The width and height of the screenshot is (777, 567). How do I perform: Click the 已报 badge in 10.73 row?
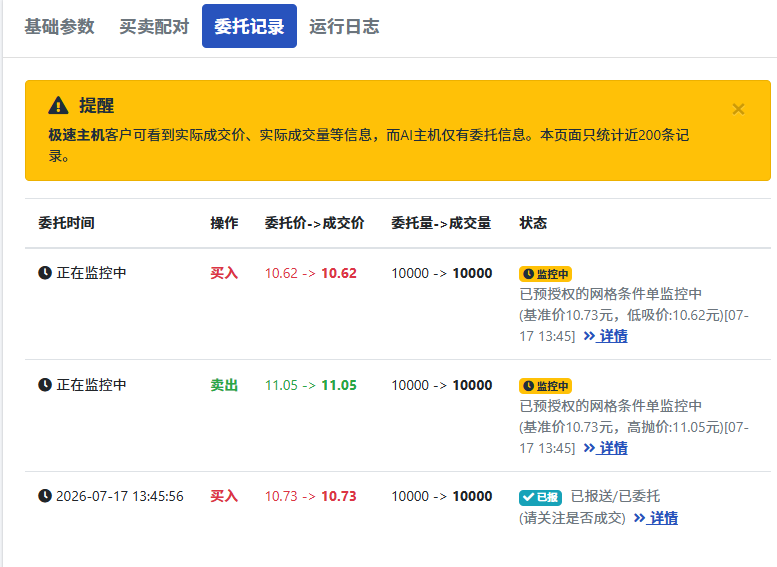tap(541, 497)
